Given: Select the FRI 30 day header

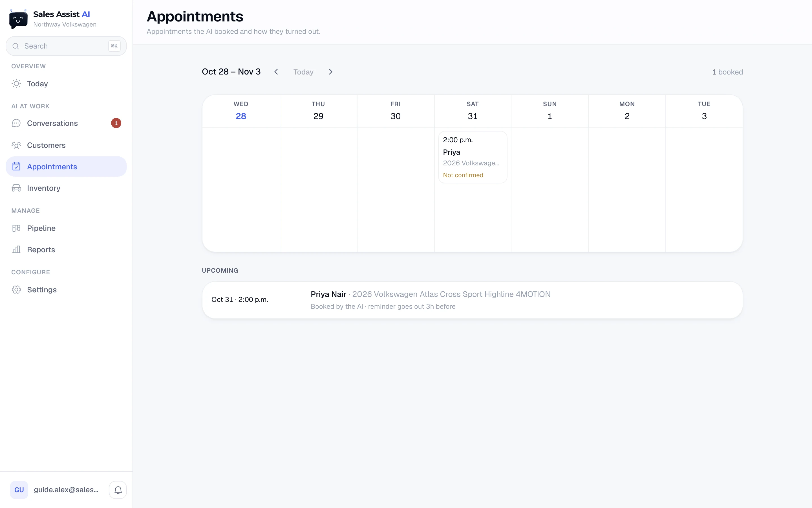Looking at the screenshot, I should tap(396, 111).
